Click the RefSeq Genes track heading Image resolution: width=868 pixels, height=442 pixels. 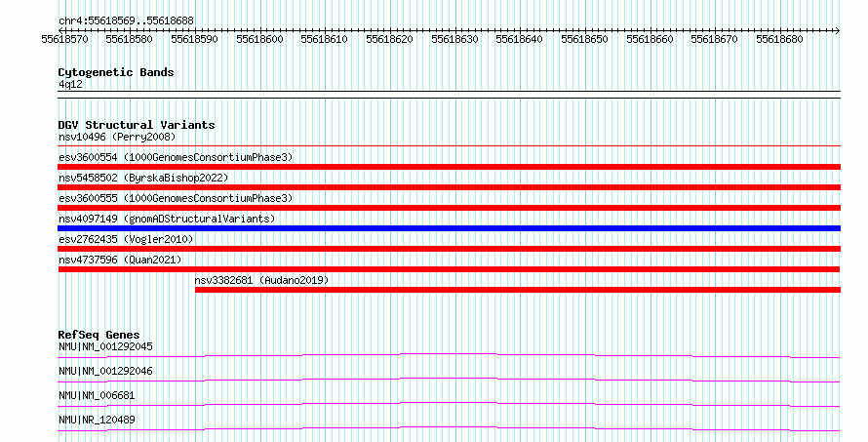coord(99,335)
